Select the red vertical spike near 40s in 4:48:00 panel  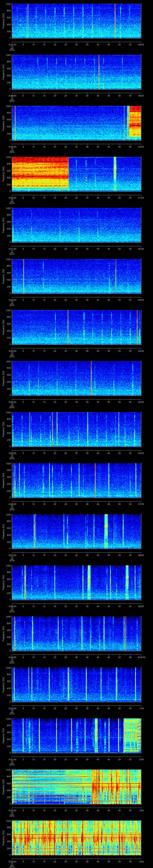[99, 72]
